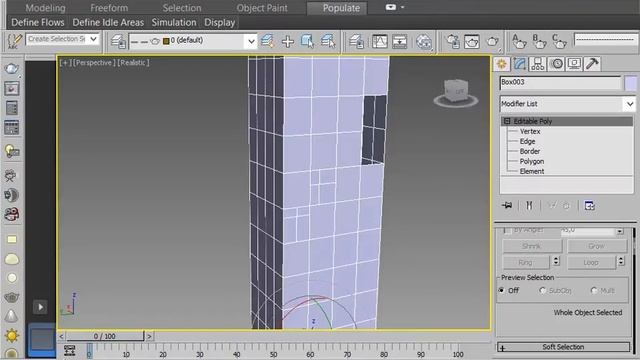Viewport: 640px width, 360px height.
Task: Click the Render Production teapot icon
Action: click(x=493, y=41)
